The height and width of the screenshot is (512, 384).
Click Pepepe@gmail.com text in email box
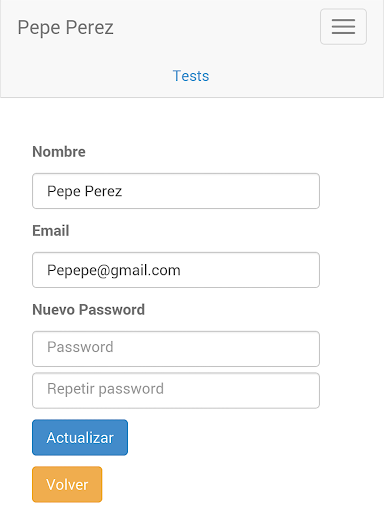(x=114, y=270)
